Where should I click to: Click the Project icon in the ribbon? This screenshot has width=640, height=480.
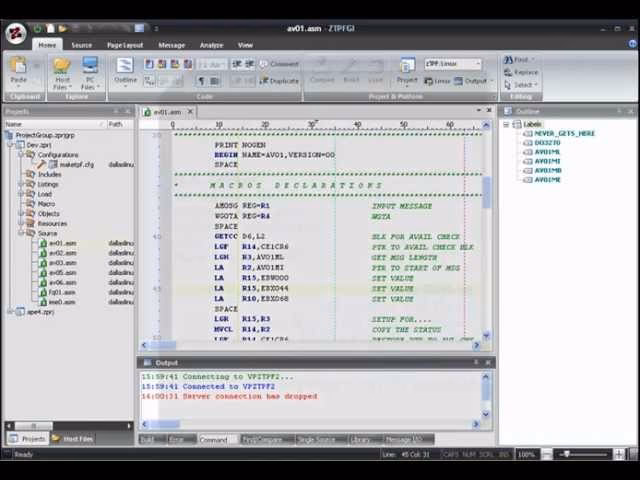click(407, 66)
